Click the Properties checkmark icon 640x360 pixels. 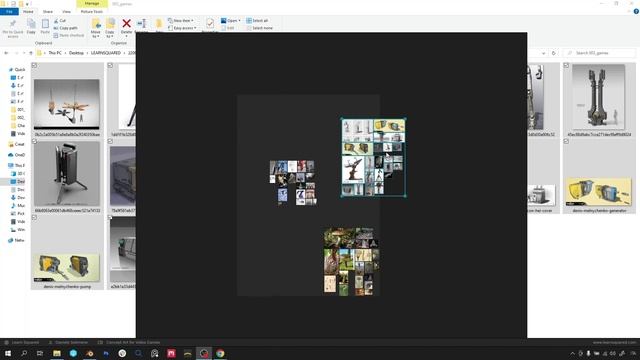[x=210, y=24]
